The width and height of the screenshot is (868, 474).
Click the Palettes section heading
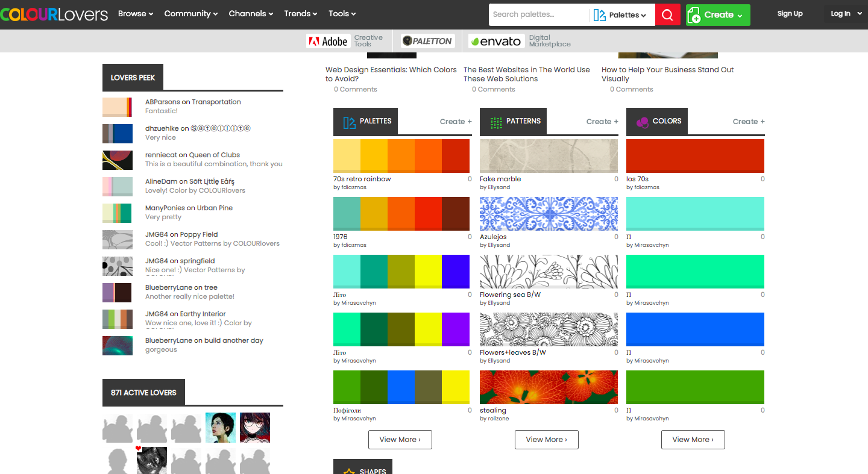click(x=376, y=121)
